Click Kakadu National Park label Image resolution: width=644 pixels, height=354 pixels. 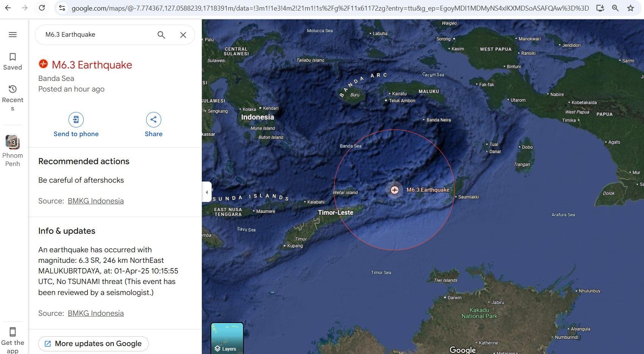point(479,313)
